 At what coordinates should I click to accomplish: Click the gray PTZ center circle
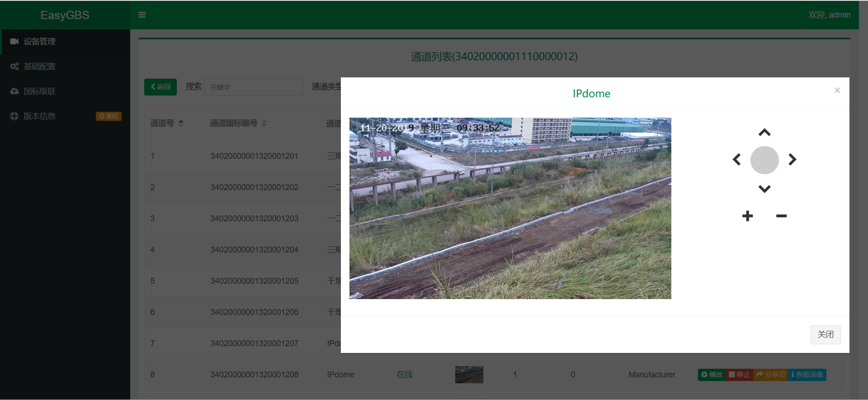pyautogui.click(x=764, y=160)
